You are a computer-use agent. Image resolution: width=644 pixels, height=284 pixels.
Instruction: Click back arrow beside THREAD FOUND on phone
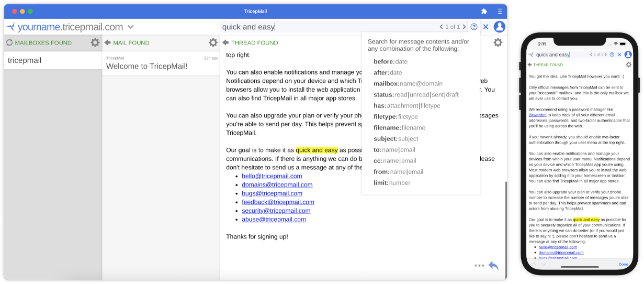pyautogui.click(x=530, y=64)
